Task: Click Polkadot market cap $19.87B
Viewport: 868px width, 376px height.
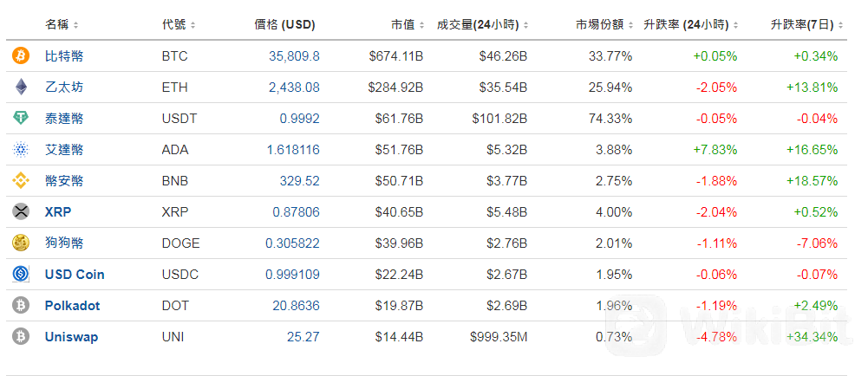Action: [x=400, y=305]
